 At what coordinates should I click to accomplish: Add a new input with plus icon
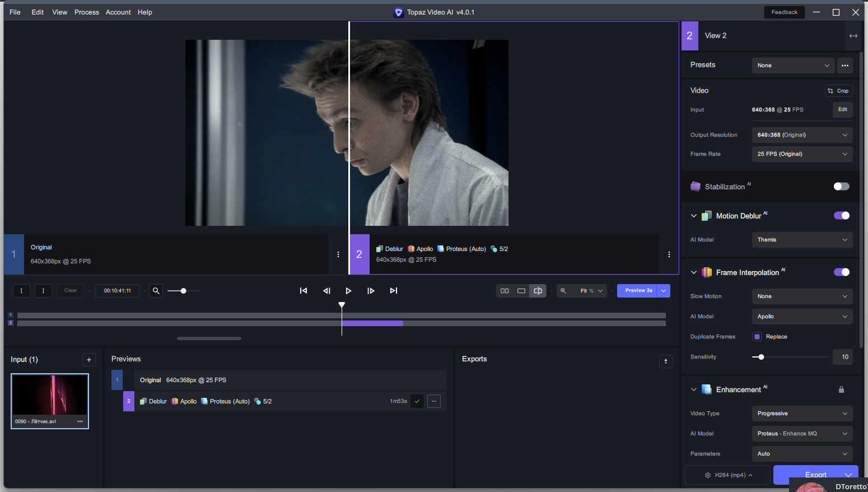89,360
